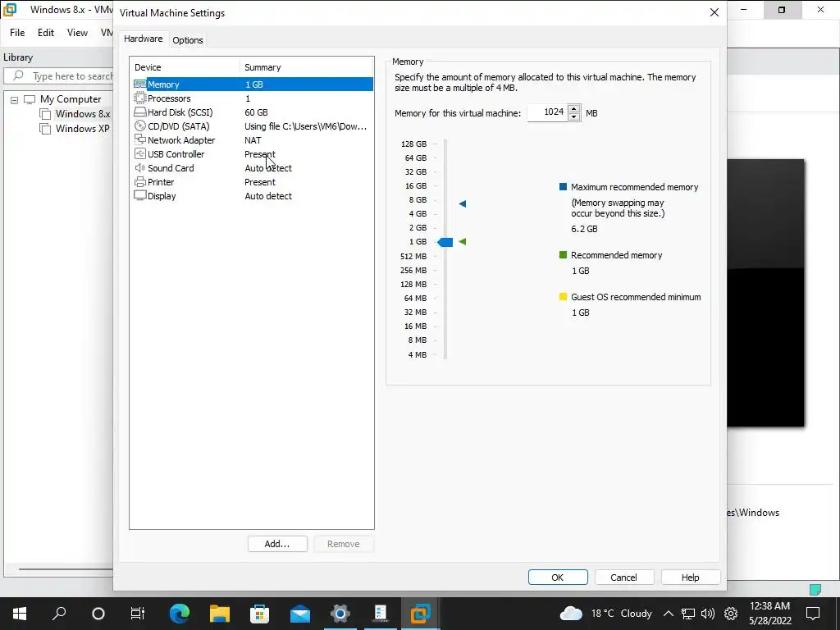Viewport: 840px width, 630px height.
Task: Collapse the My Computer tree node
Action: pos(15,99)
